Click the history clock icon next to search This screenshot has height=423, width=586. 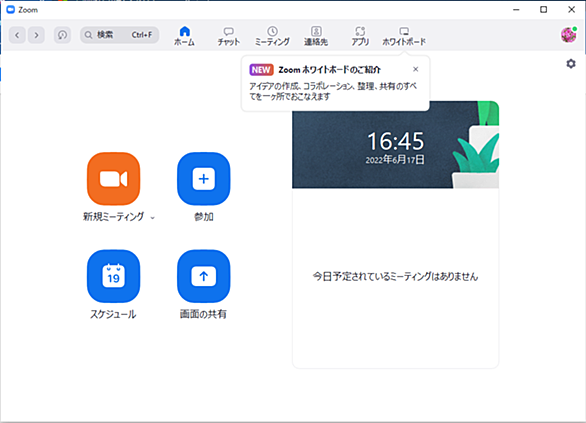tap(62, 35)
